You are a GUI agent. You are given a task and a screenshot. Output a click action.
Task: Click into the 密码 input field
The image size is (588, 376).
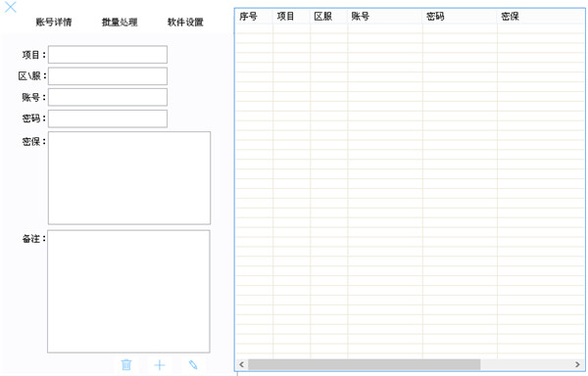[x=108, y=118]
